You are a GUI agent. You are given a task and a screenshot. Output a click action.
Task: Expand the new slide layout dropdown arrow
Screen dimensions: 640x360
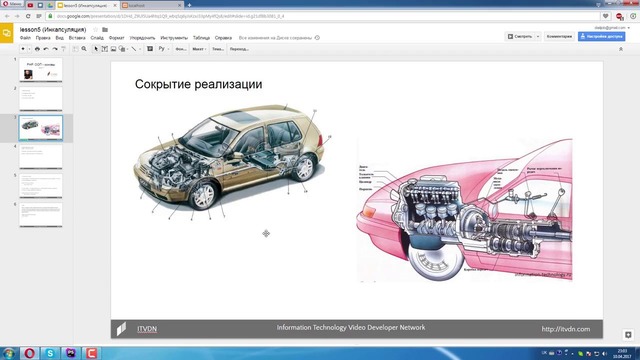tap(29, 49)
